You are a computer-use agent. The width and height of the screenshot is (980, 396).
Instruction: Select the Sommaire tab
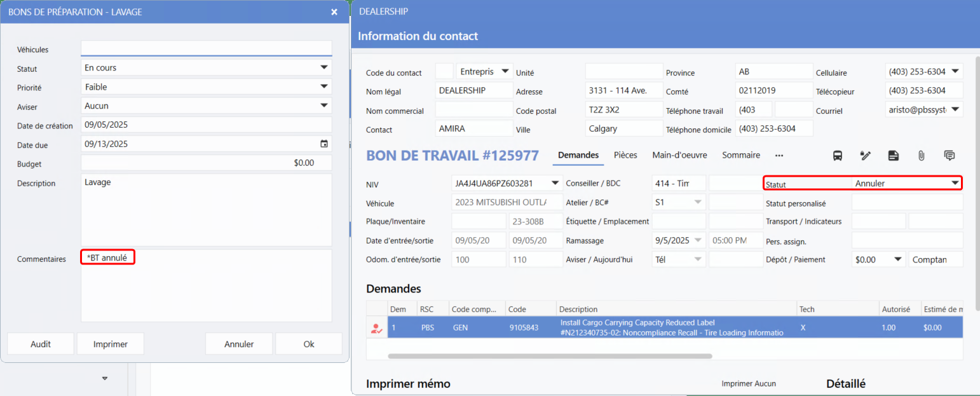tap(741, 155)
